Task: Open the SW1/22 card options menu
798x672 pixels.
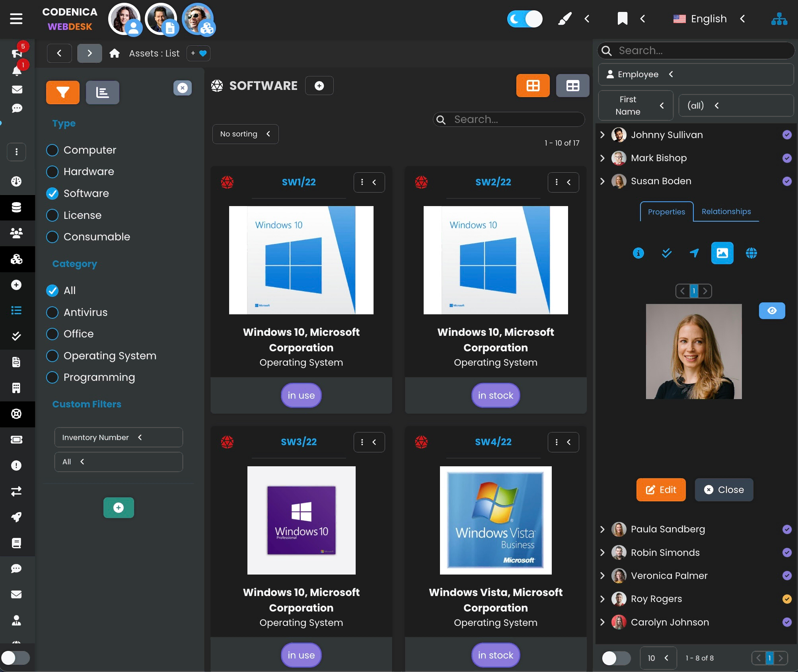Action: pyautogui.click(x=361, y=182)
